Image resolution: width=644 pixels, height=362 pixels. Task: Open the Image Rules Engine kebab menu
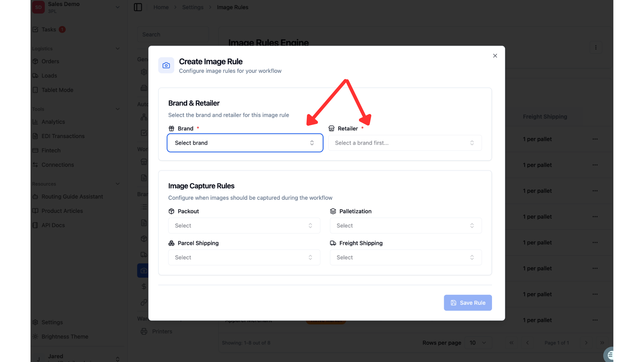[x=596, y=48]
